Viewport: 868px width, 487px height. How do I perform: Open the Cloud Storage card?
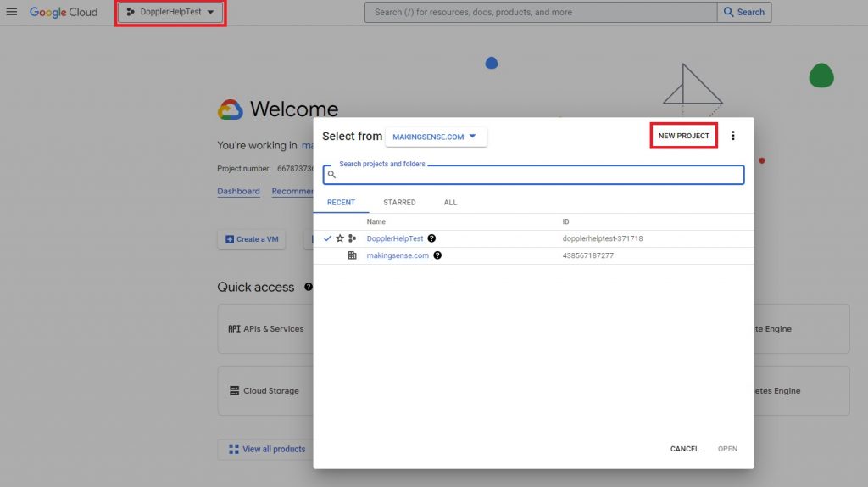[264, 390]
